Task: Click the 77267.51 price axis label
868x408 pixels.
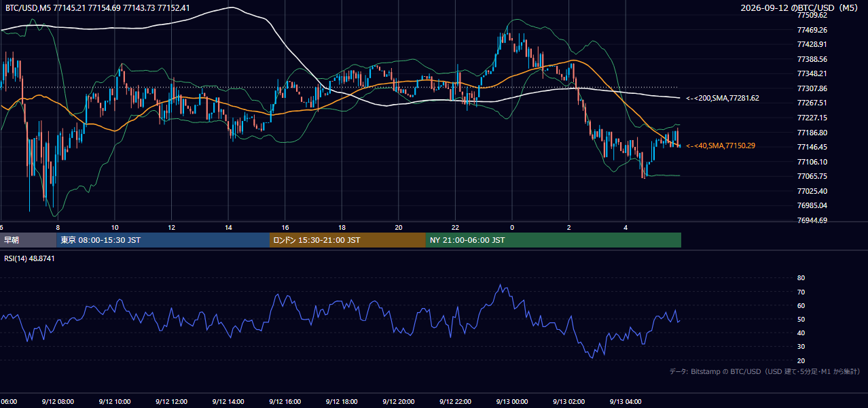Action: click(x=812, y=103)
